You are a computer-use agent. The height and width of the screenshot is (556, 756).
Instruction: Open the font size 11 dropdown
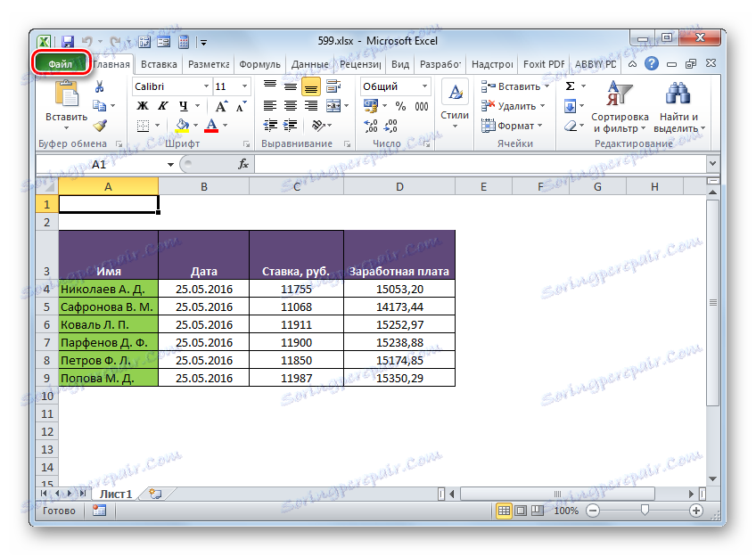coord(244,86)
